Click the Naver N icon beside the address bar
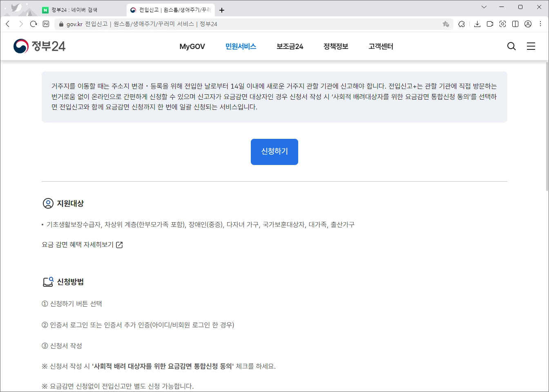The image size is (549, 392). [x=45, y=24]
